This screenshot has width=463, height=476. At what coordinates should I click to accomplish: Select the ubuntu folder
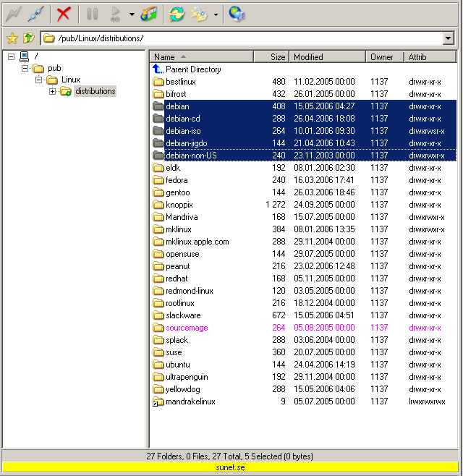tap(177, 365)
